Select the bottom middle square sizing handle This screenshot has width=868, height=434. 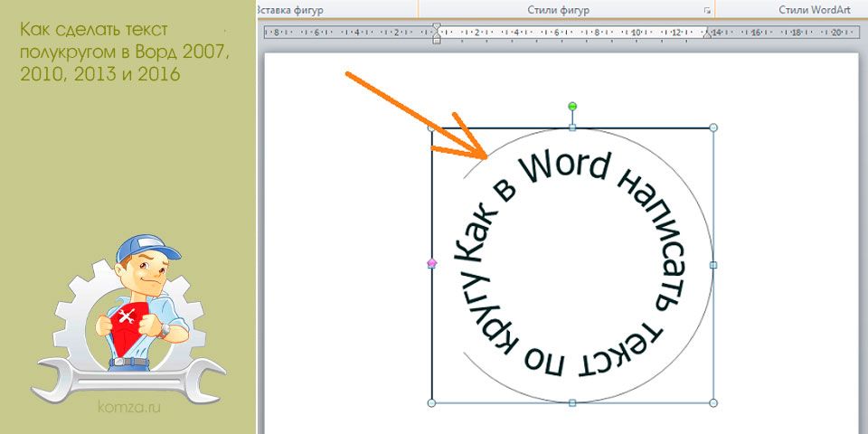[x=573, y=402]
